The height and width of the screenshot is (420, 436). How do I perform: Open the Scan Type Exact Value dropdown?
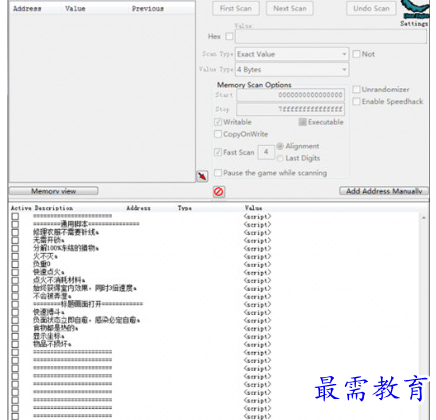292,54
